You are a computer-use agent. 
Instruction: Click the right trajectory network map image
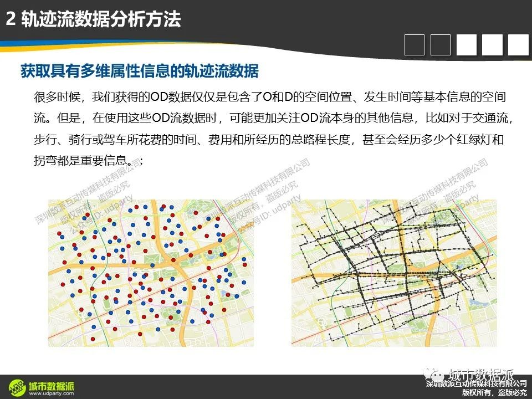click(394, 273)
